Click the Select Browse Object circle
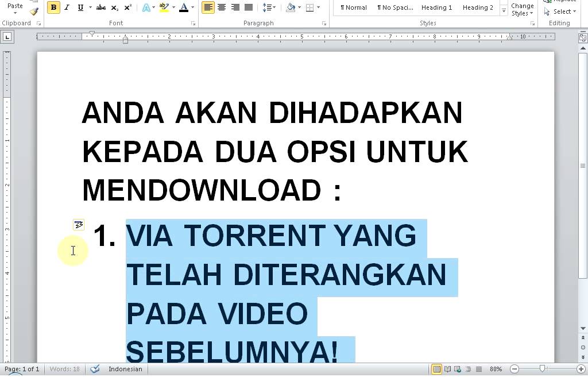The height and width of the screenshot is (377, 588). [x=583, y=347]
